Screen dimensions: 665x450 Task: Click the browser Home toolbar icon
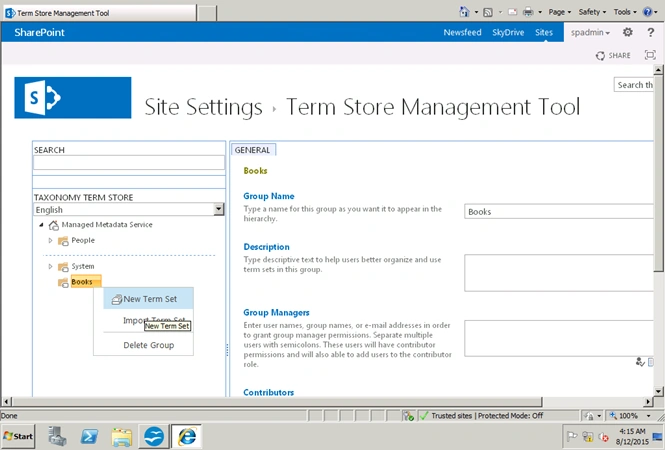point(464,12)
